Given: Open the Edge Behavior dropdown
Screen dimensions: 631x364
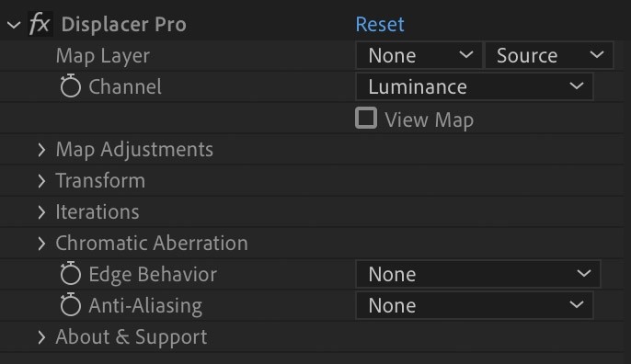Looking at the screenshot, I should click(478, 274).
